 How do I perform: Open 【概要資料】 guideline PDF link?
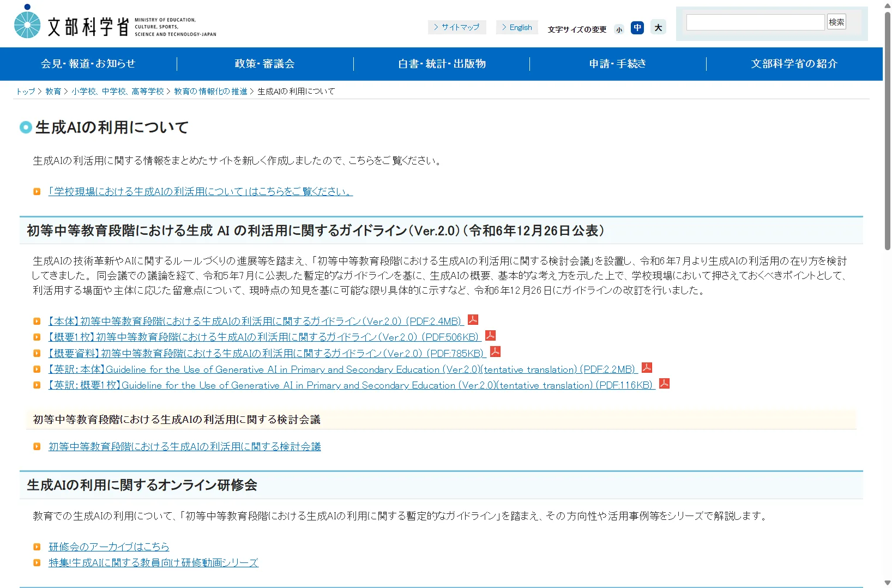[x=267, y=353]
